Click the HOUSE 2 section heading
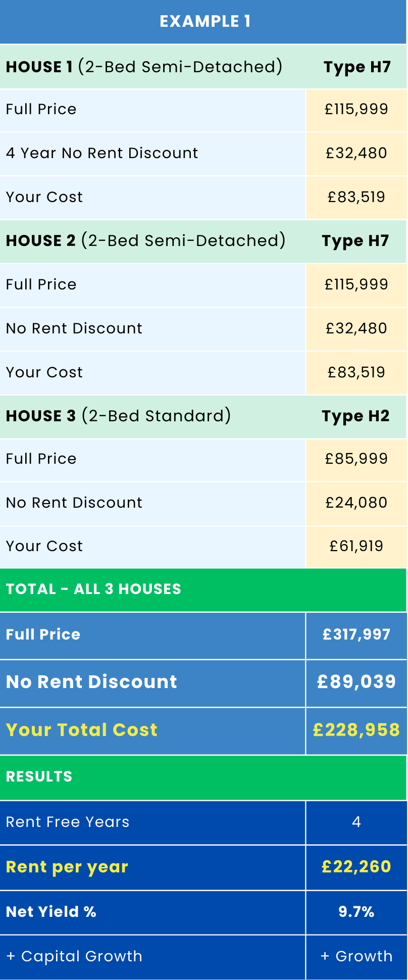408x980 pixels. (145, 240)
